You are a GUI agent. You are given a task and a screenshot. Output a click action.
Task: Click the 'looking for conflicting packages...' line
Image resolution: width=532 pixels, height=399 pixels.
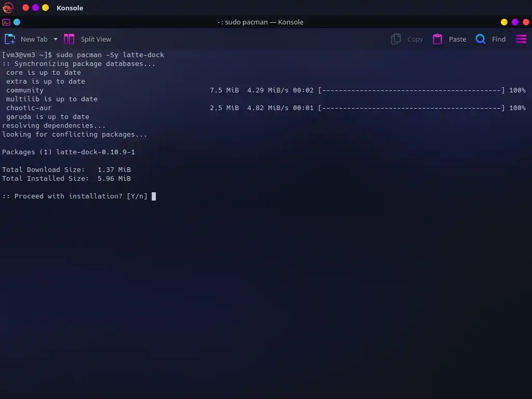(x=75, y=135)
